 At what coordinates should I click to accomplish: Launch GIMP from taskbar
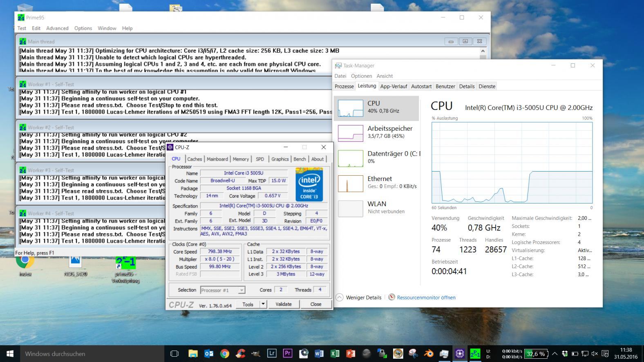click(256, 353)
